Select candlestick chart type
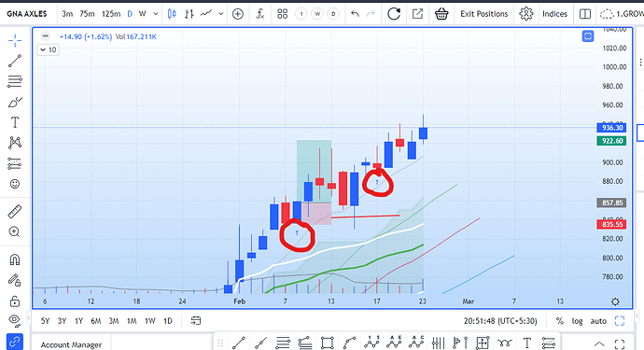644x350 pixels. pos(172,14)
